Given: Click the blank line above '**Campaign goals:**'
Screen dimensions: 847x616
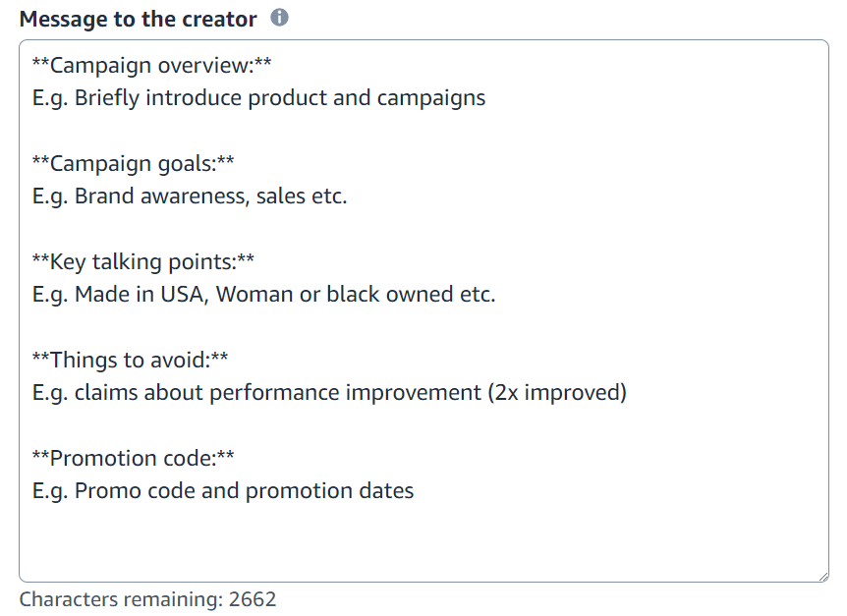Looking at the screenshot, I should pyautogui.click(x=424, y=131).
